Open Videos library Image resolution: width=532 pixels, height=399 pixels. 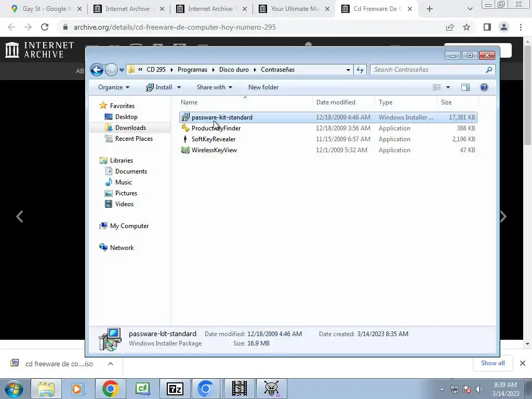[124, 204]
